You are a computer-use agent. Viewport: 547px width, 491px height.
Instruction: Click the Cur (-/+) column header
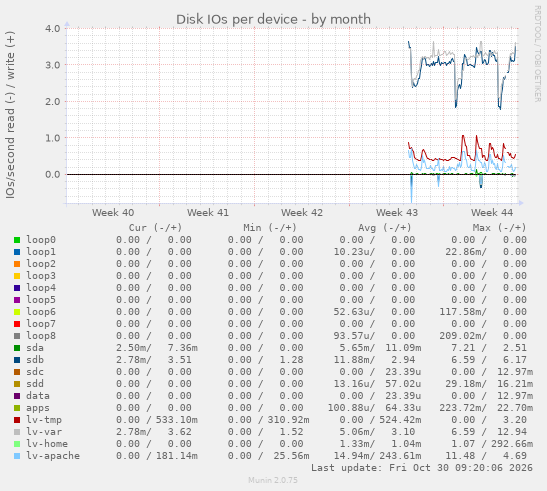(156, 228)
